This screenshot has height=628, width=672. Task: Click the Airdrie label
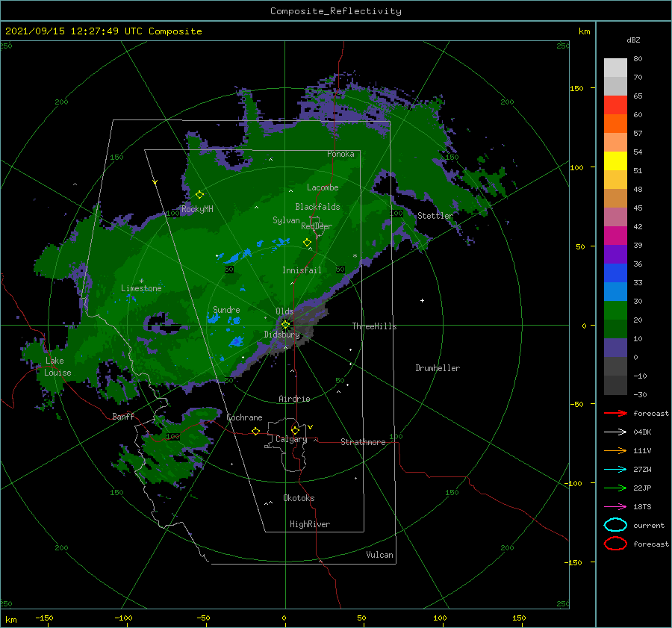click(x=294, y=399)
